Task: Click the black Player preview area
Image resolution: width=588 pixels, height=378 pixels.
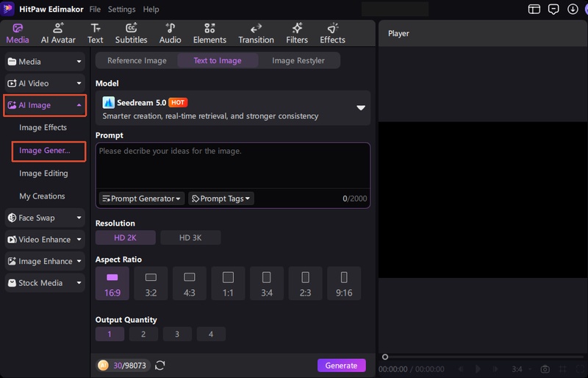Action: point(483,200)
